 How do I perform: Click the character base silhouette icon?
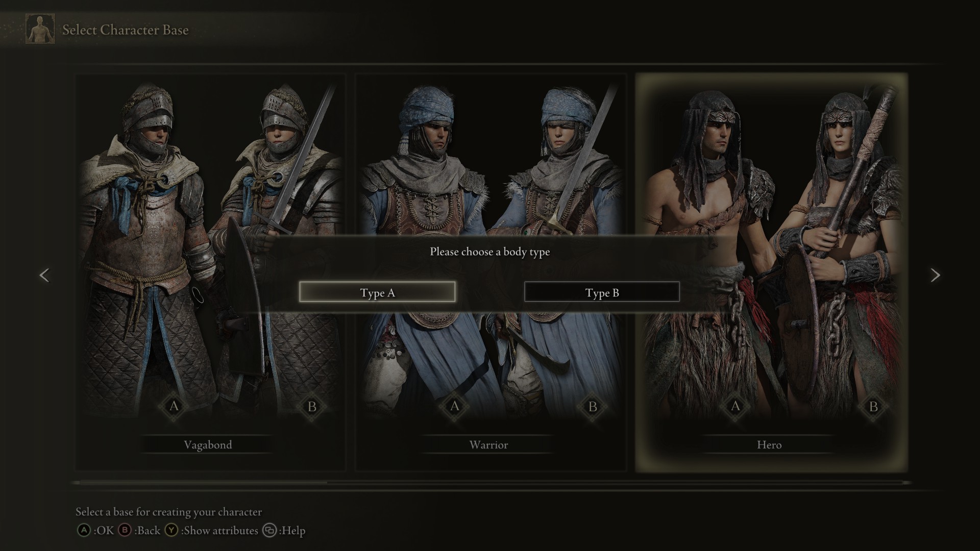40,29
